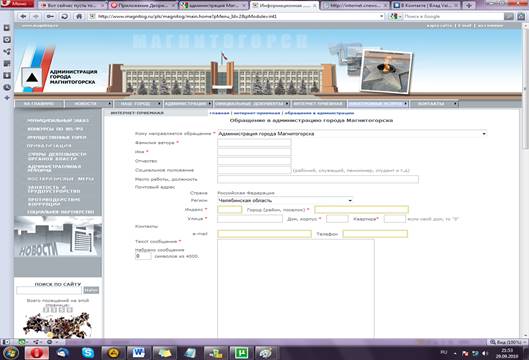Click the Найти button under site search
Viewport: 529px width, 360px height.
(x=91, y=290)
